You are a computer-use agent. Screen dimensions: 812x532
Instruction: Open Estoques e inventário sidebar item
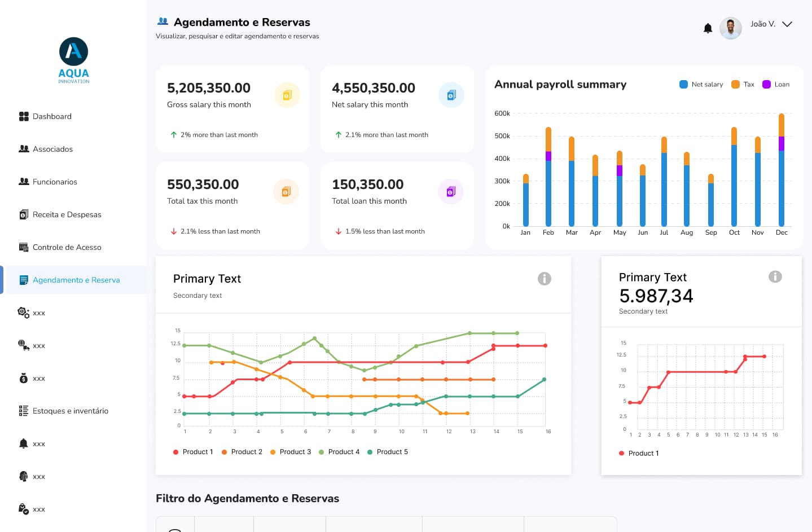tap(70, 411)
